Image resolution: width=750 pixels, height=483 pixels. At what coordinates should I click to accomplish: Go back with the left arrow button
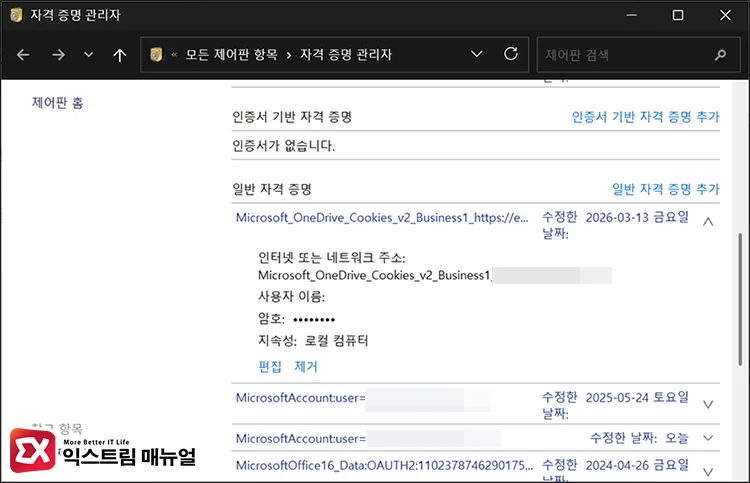pos(23,55)
